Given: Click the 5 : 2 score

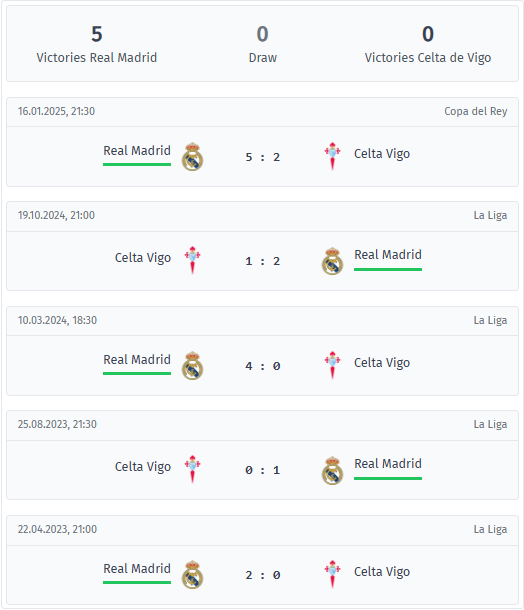Looking at the screenshot, I should pyautogui.click(x=263, y=157).
